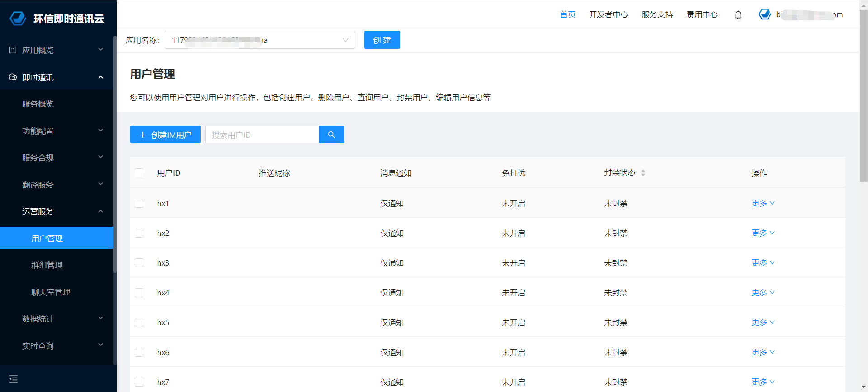This screenshot has height=392, width=868.
Task: Open 费用中心 in the top navigation
Action: coord(702,14)
